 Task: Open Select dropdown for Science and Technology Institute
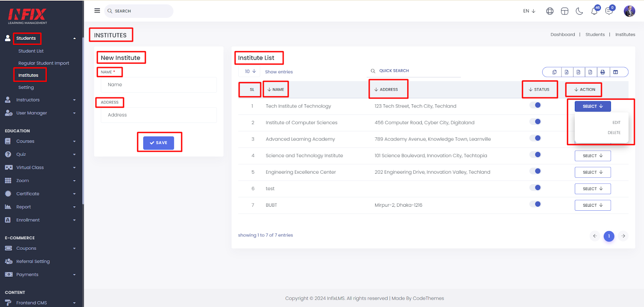(593, 156)
